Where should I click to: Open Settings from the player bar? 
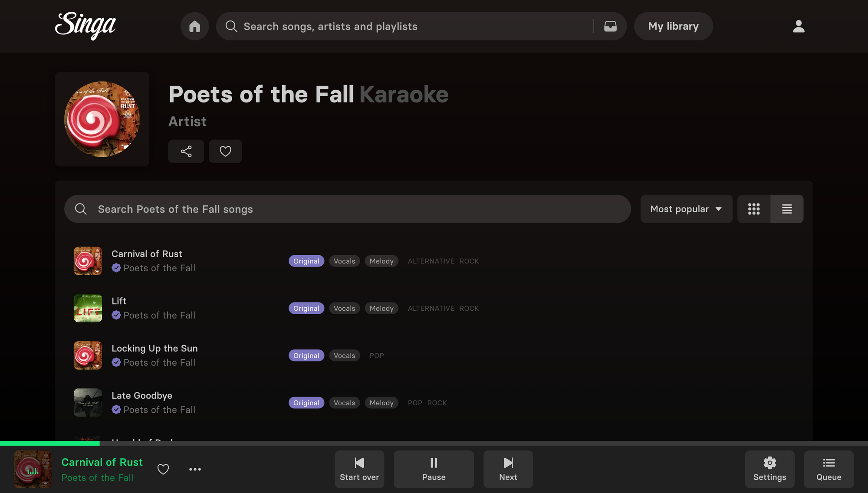click(x=769, y=469)
